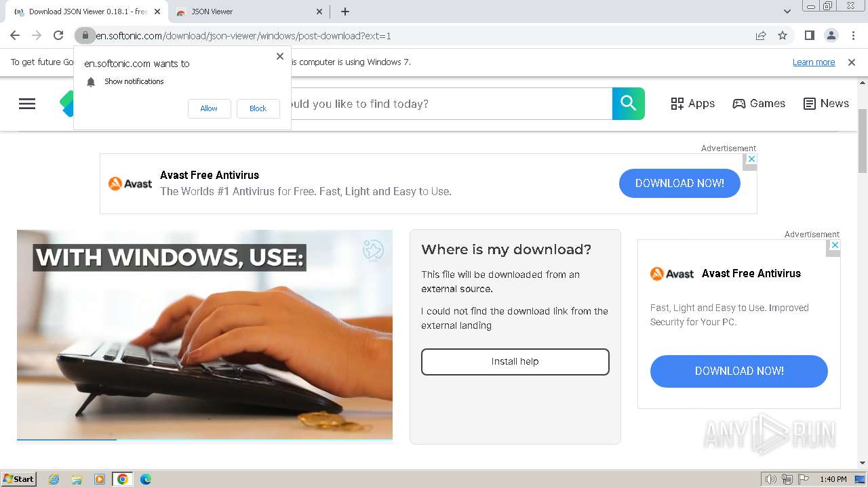
Task: Focus the Softonic search field
Action: point(452,104)
